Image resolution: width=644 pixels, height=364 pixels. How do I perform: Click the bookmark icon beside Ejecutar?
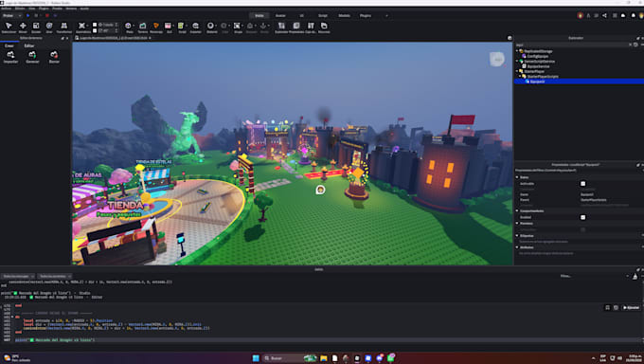[x=607, y=308]
